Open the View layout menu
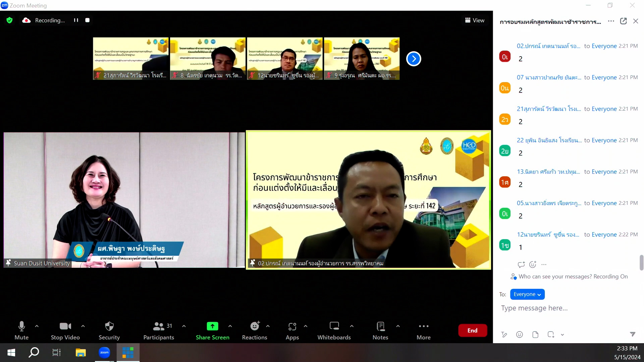 pos(475,20)
